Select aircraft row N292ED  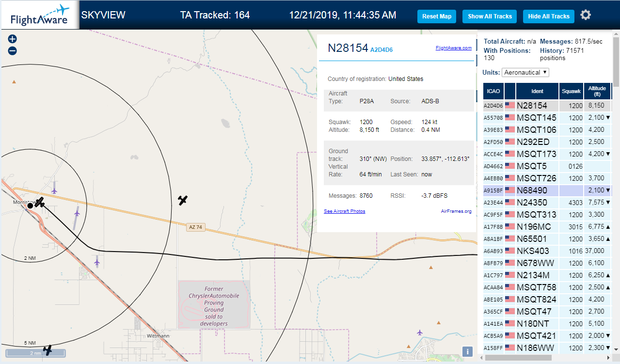click(547, 142)
